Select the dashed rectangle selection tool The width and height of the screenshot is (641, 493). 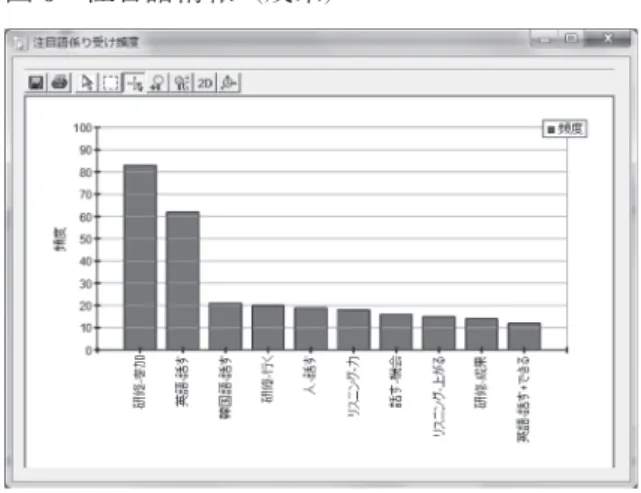[110, 83]
